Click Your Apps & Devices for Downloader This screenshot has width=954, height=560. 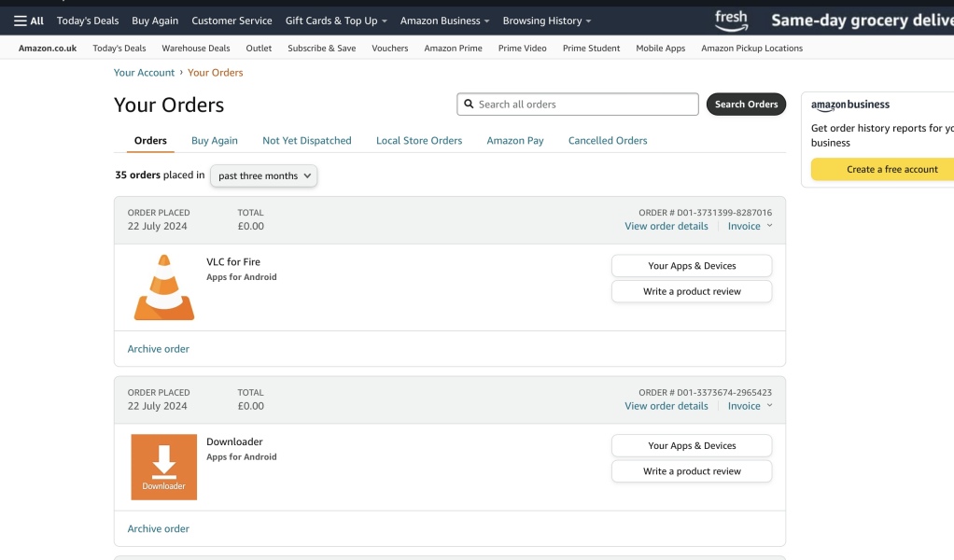(692, 446)
